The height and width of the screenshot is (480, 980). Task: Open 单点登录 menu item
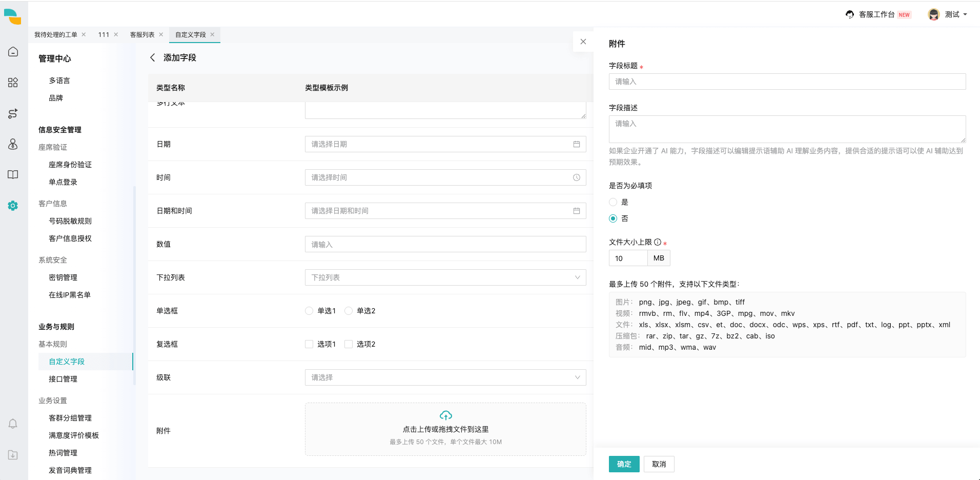point(63,182)
